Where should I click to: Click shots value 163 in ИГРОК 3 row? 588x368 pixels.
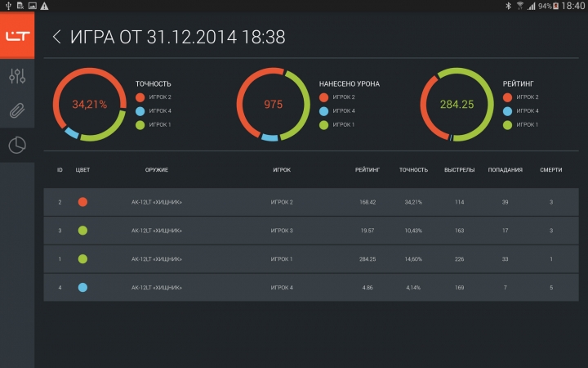point(459,231)
